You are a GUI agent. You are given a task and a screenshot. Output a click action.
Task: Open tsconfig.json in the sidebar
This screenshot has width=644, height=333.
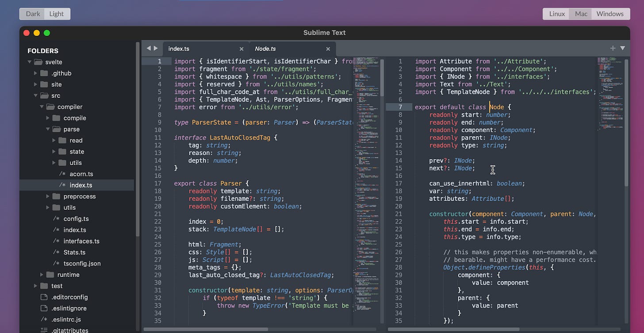point(82,264)
